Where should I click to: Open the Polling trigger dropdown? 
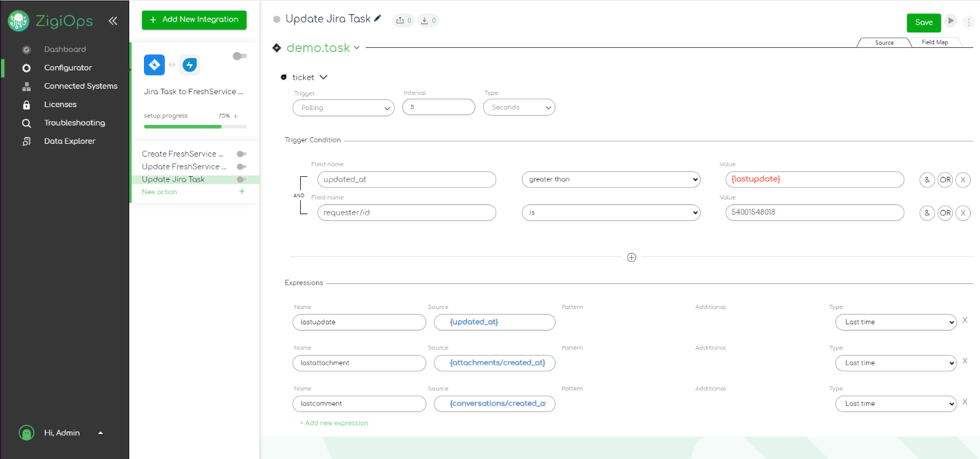tap(344, 108)
